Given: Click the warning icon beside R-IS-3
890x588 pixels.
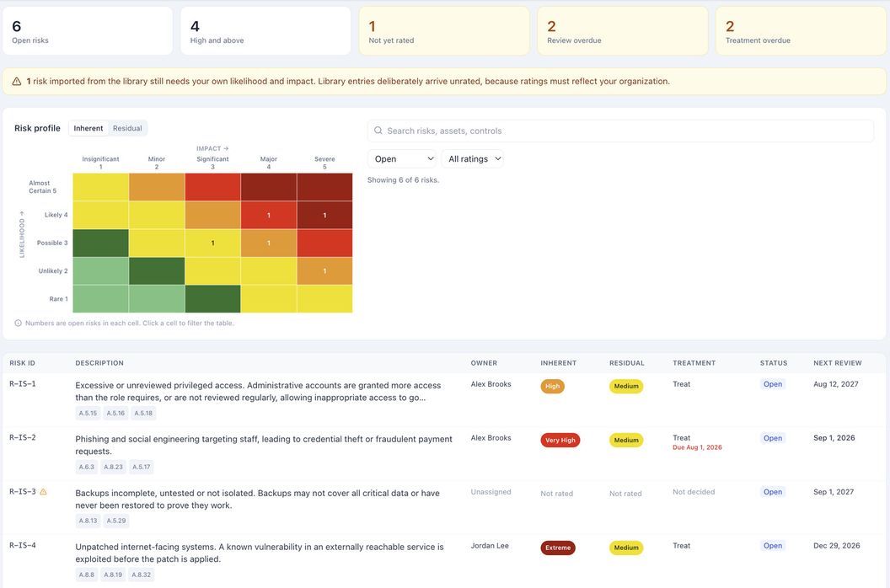Looking at the screenshot, I should [x=43, y=491].
